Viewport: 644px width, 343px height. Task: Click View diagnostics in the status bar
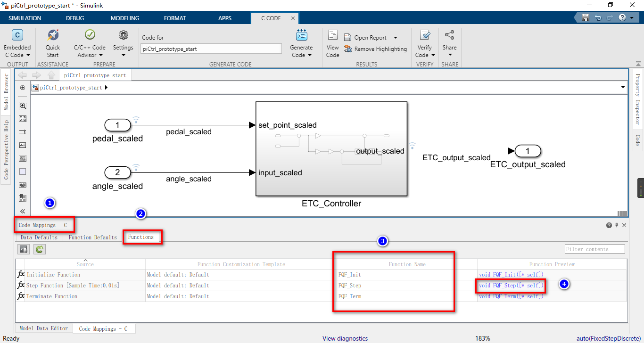pyautogui.click(x=345, y=338)
